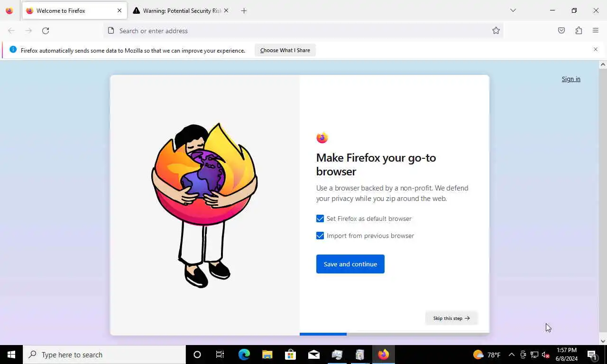The height and width of the screenshot is (364, 607).
Task: Launch Microsoft Edge from the taskbar
Action: pos(244,355)
